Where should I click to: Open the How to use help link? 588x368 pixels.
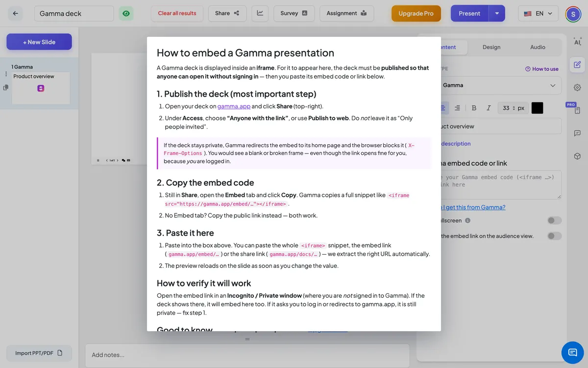[541, 69]
